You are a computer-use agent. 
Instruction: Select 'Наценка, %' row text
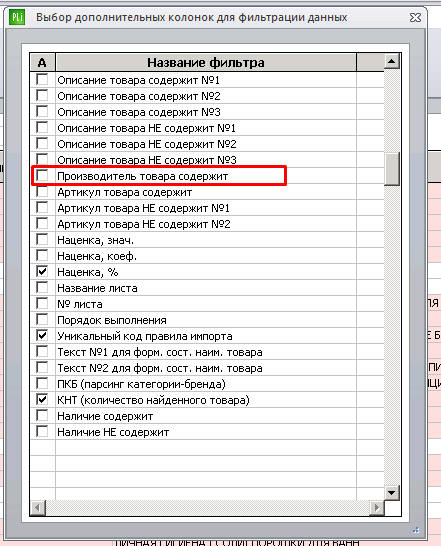click(87, 272)
